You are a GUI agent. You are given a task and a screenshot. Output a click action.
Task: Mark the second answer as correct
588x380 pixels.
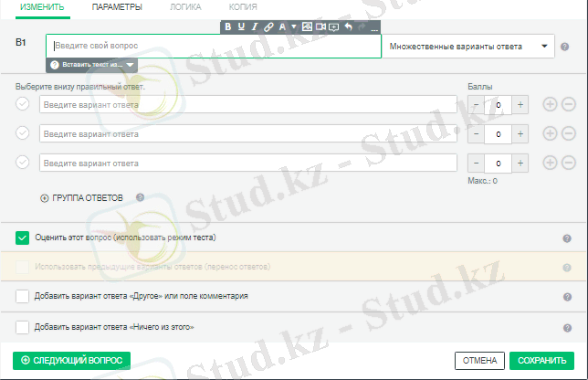[23, 132]
